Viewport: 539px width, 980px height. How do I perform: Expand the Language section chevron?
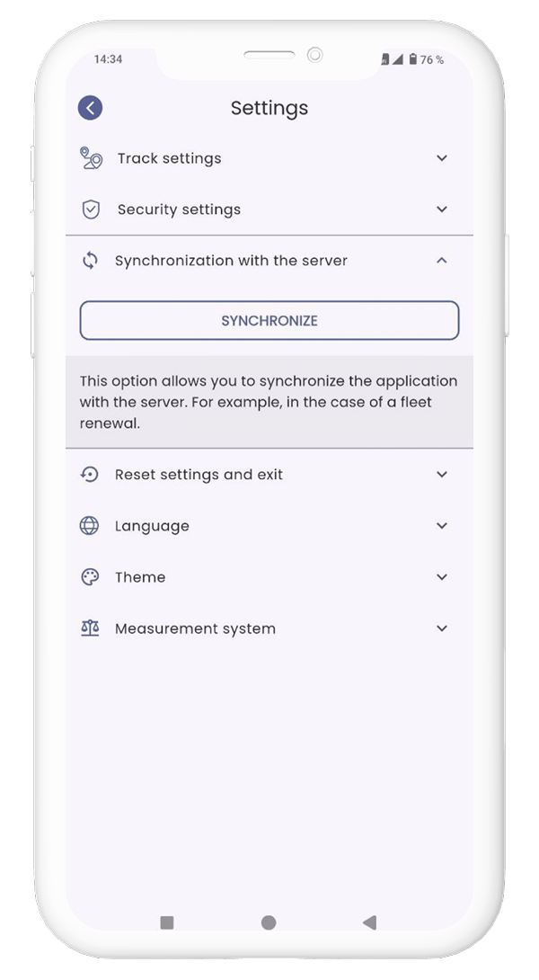point(441,526)
